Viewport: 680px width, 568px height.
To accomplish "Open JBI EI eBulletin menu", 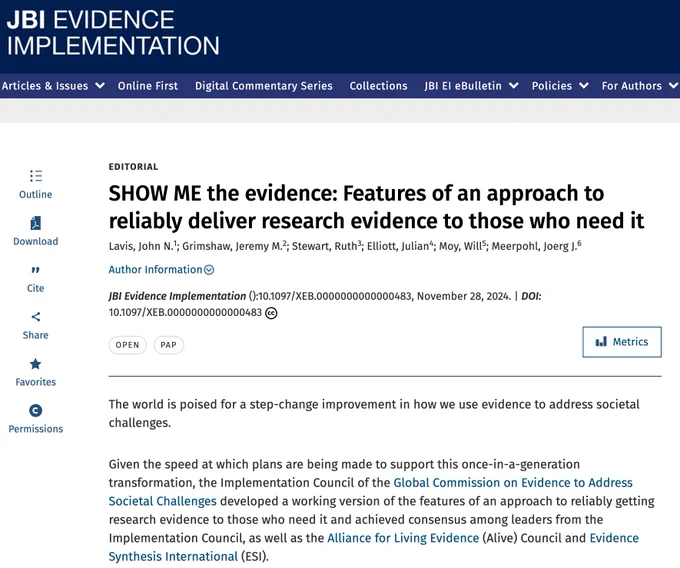I will (x=463, y=86).
